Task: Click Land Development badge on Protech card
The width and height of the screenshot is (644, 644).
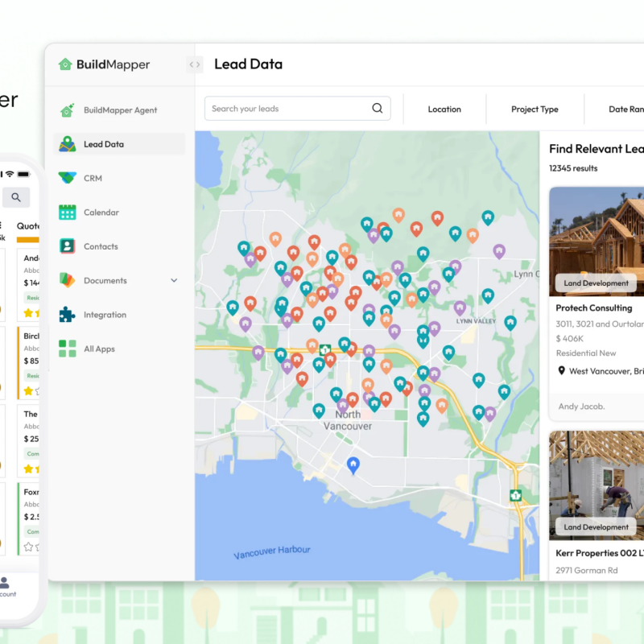Action: click(596, 283)
